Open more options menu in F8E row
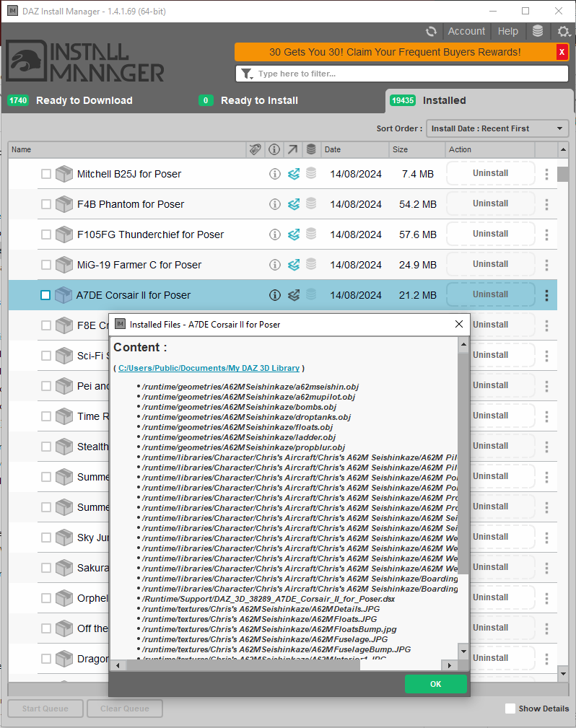 (546, 325)
